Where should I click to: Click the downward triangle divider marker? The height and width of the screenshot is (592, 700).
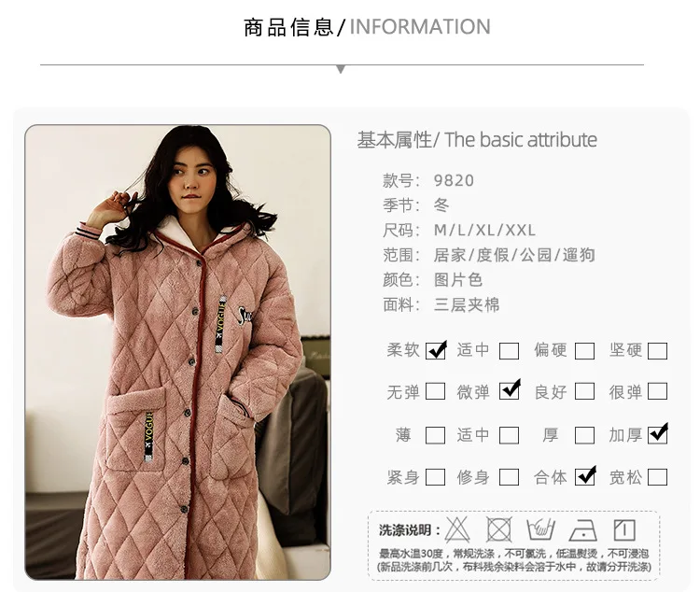[x=341, y=69]
